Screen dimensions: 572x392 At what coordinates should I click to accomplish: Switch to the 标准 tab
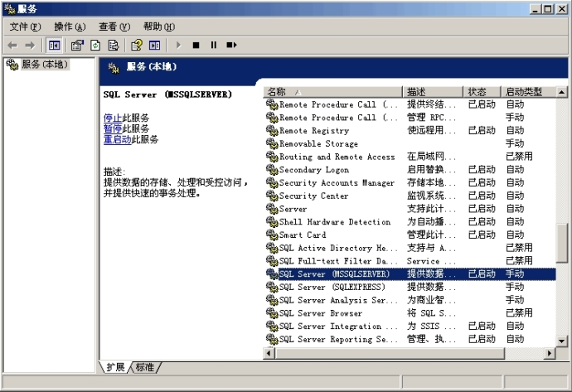(145, 367)
